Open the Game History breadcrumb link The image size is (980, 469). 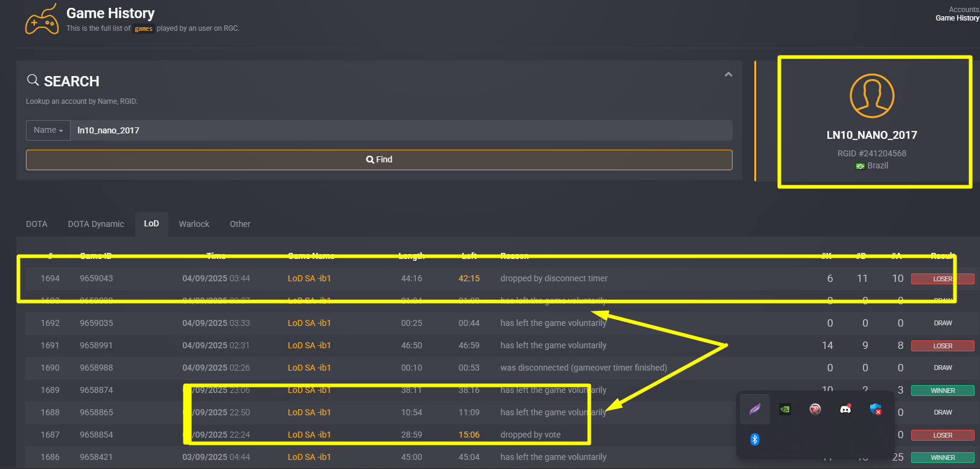pyautogui.click(x=957, y=18)
